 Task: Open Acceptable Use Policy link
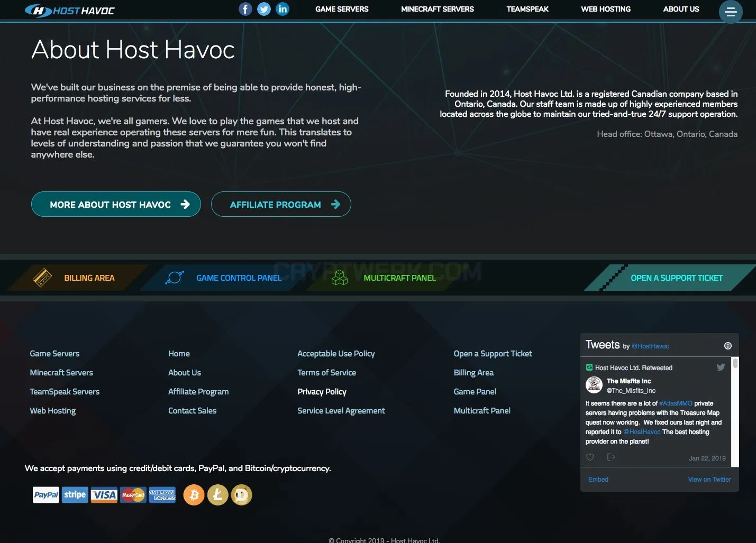(336, 354)
